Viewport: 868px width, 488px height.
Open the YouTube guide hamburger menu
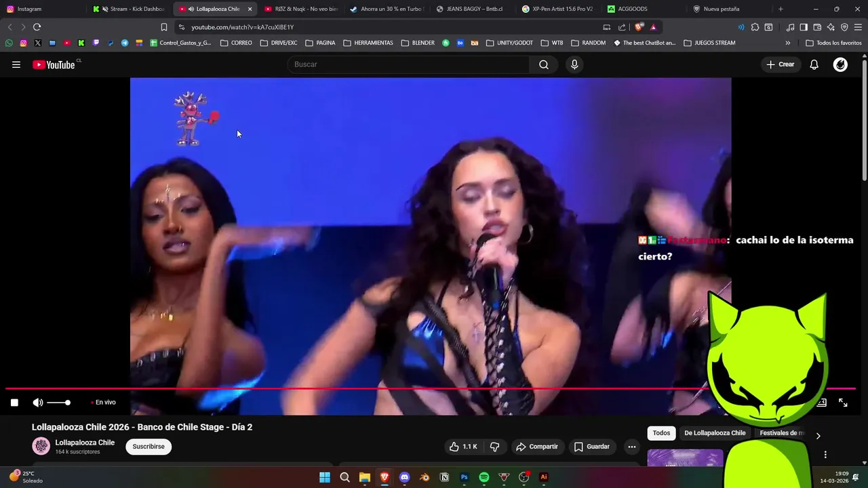[16, 64]
